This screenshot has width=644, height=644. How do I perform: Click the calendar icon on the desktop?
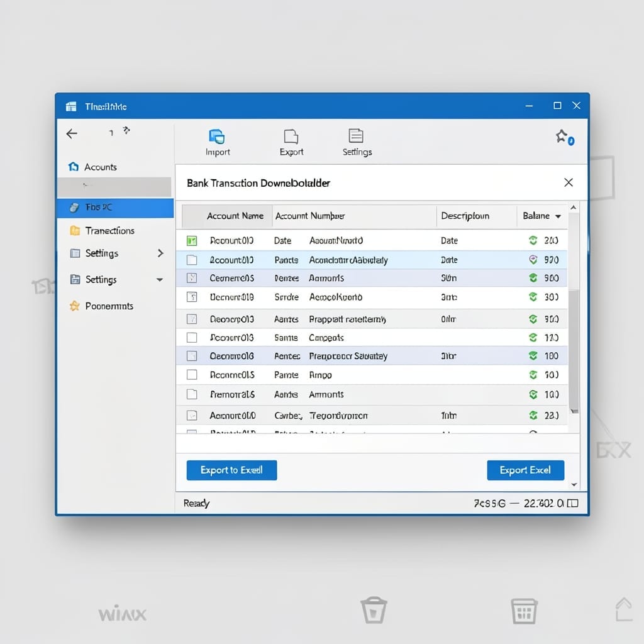tap(524, 611)
